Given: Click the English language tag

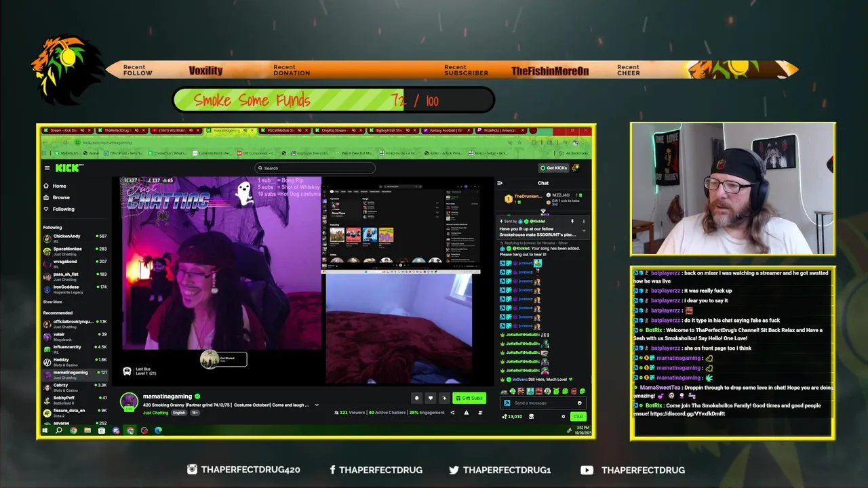Looking at the screenshot, I should point(179,413).
